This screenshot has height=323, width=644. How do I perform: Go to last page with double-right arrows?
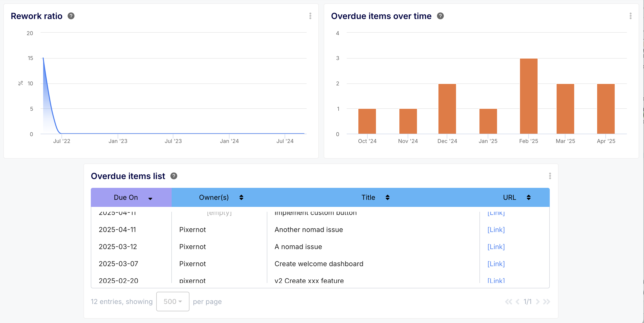pyautogui.click(x=547, y=302)
